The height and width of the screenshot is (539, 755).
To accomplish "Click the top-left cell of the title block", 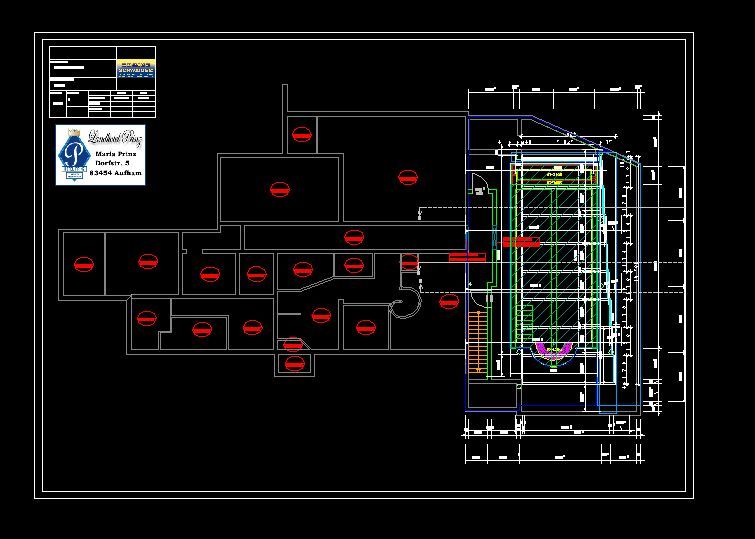I will 82,53.
